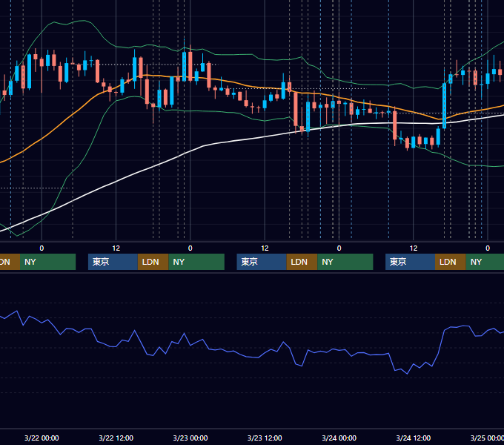The height and width of the screenshot is (445, 504).
Task: Click the 3/23 00:00 date label
Action: (x=190, y=438)
